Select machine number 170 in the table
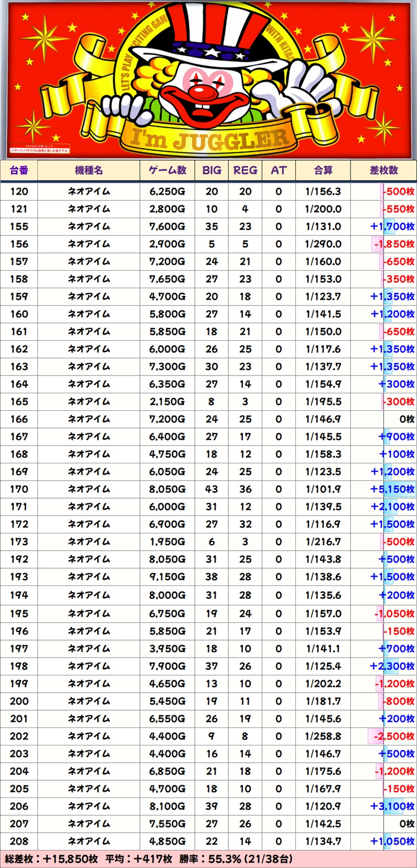This screenshot has height=868, width=417. [x=19, y=489]
